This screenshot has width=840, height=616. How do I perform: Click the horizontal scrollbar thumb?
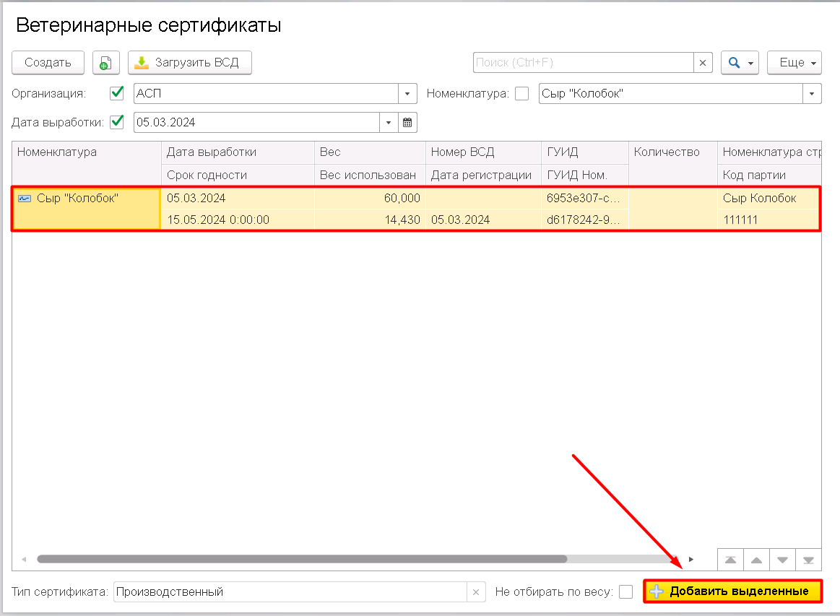tap(302, 559)
